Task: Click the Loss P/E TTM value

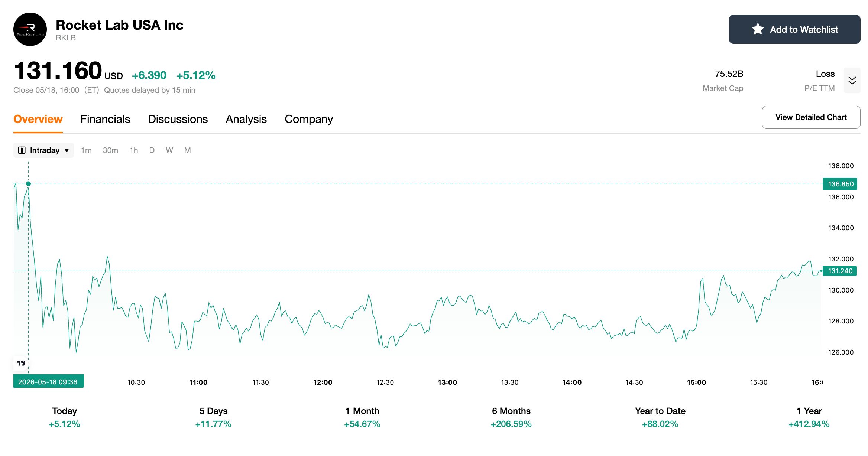Action: coord(825,74)
